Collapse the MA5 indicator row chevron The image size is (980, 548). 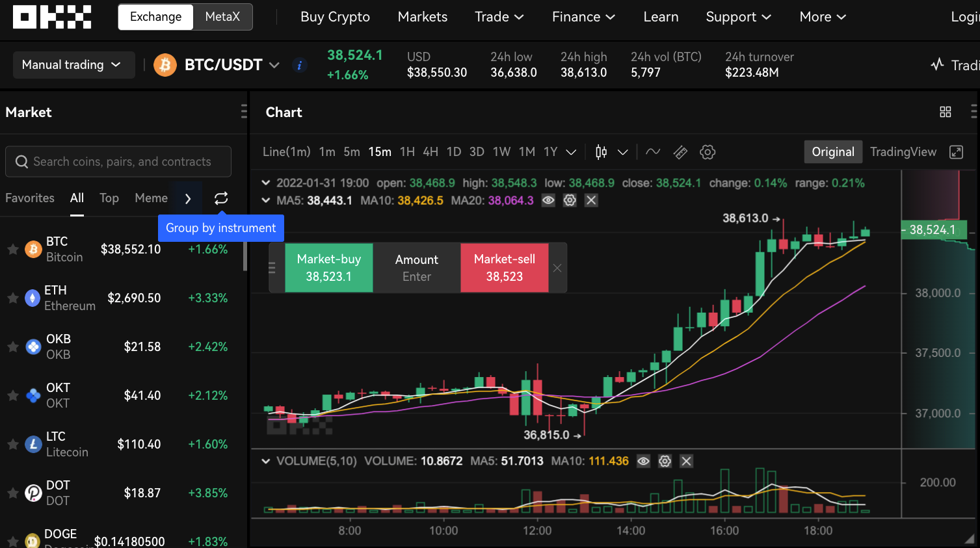pos(265,200)
